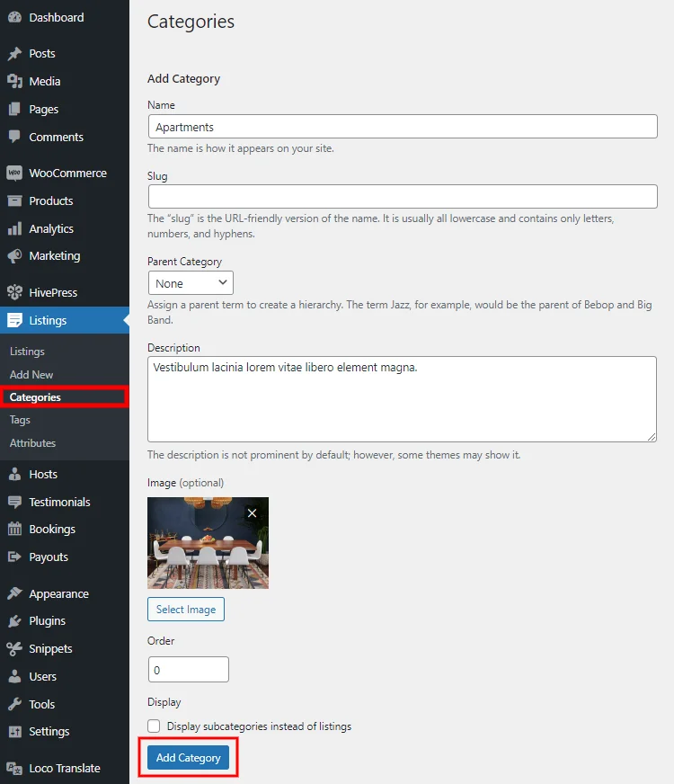Click the Snippets scissors icon
The height and width of the screenshot is (784, 674).
(14, 648)
